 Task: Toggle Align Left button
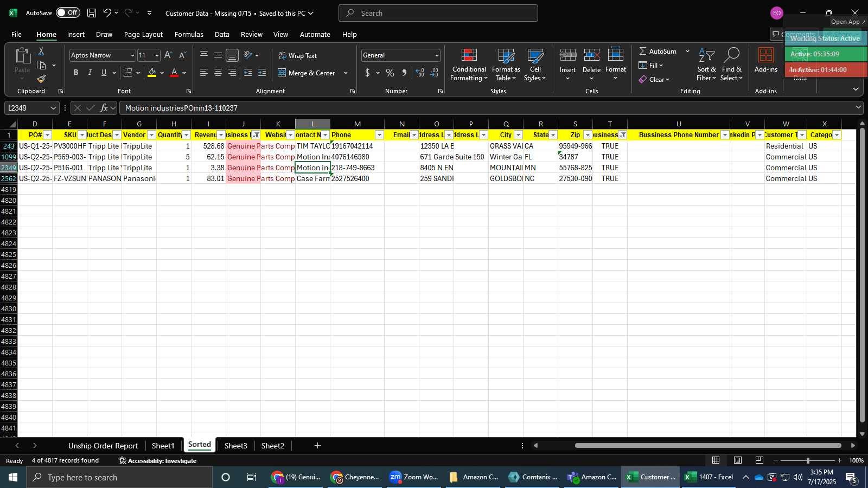coord(204,73)
